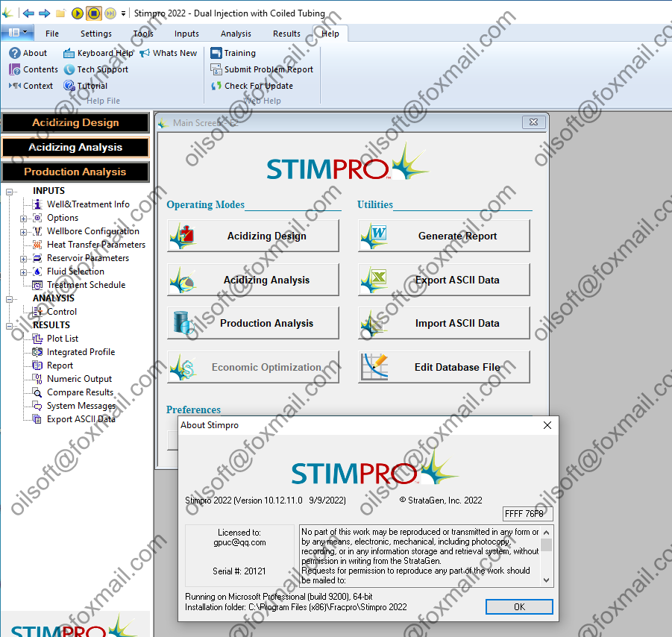This screenshot has height=637, width=672.
Task: Click the Edit Database File utility button
Action: (444, 368)
